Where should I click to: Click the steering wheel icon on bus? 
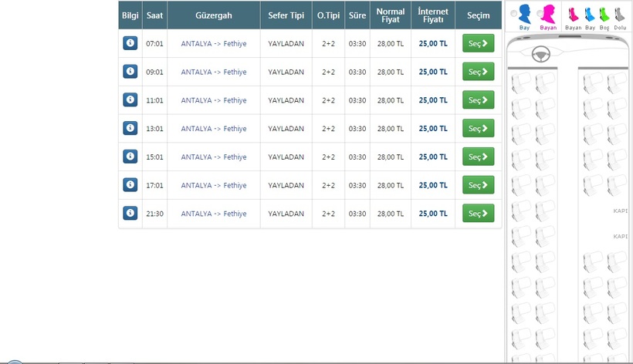[541, 54]
